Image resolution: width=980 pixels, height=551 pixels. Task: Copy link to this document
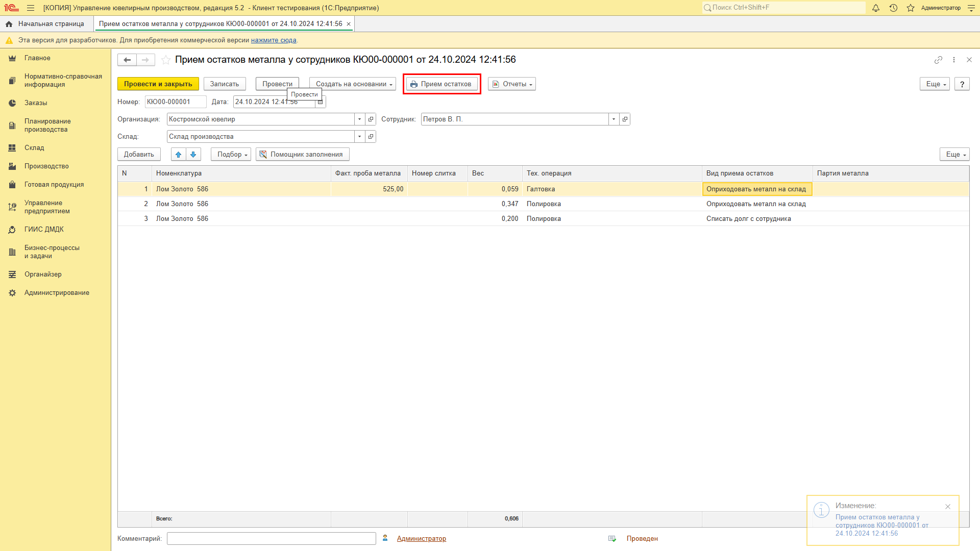click(x=938, y=60)
